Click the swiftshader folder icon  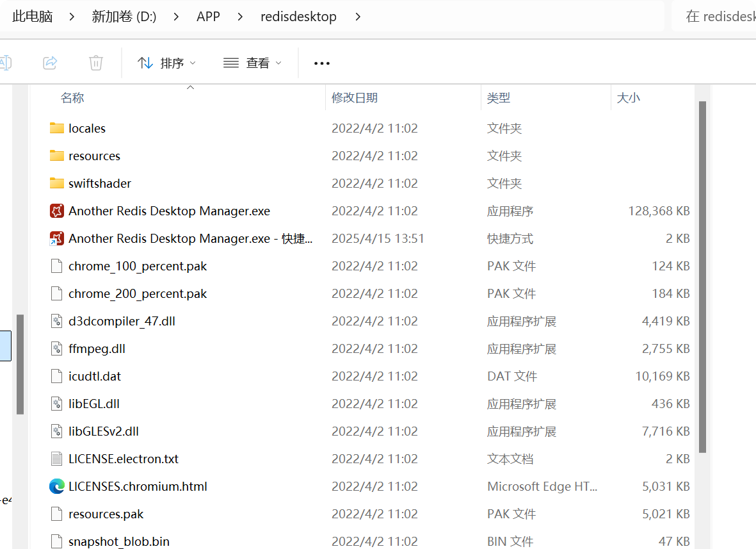click(x=56, y=183)
